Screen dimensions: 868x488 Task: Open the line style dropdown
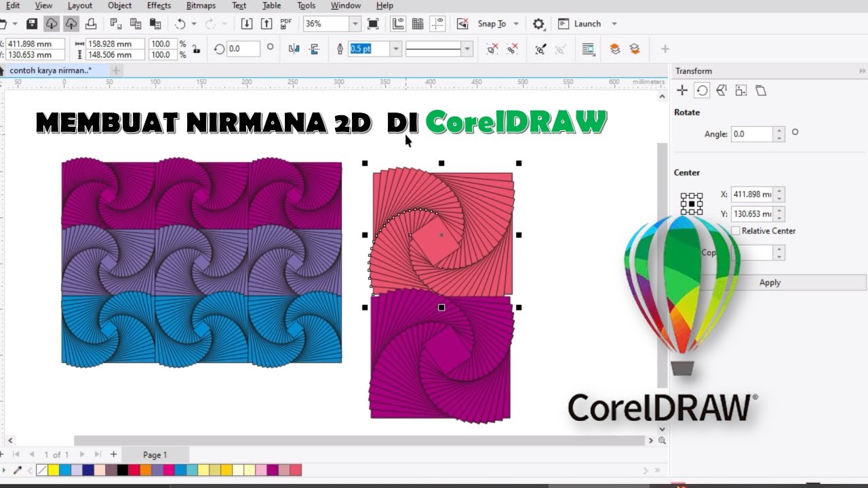coord(467,49)
